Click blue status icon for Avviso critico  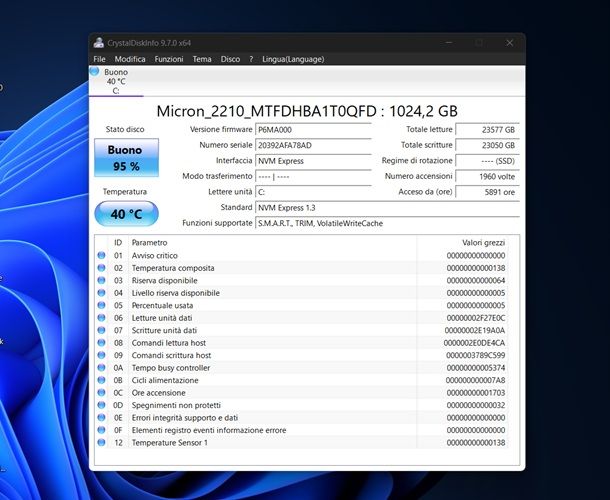(x=101, y=255)
